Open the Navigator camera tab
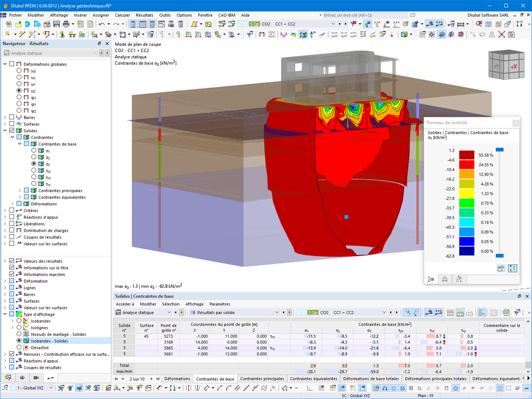This screenshot has height=399, width=532. click(36, 378)
